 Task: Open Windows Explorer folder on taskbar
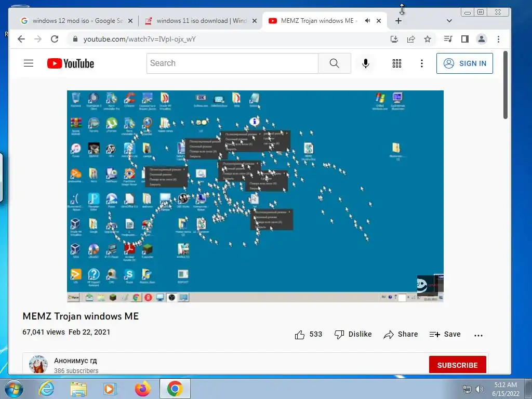[x=78, y=389]
